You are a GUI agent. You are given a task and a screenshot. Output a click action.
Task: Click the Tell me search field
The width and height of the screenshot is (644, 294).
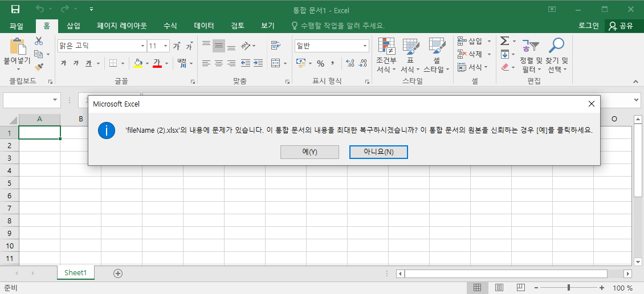point(337,26)
